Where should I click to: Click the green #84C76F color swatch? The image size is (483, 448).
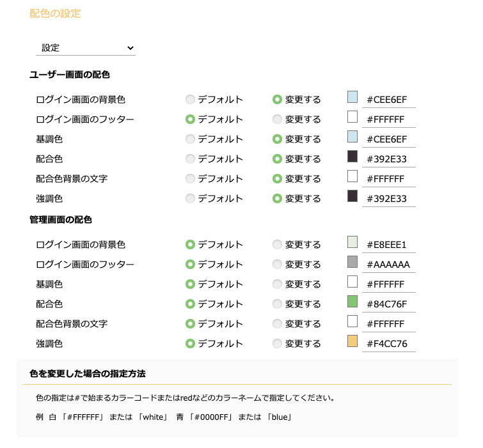point(352,301)
